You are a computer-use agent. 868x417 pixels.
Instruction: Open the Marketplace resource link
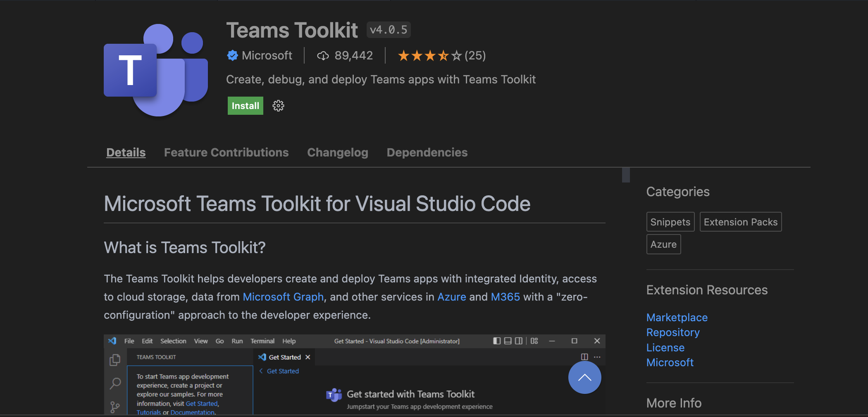click(x=677, y=317)
